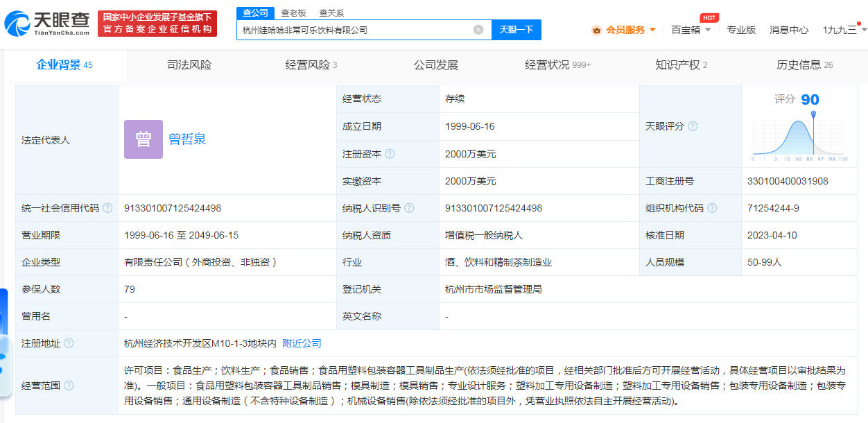Click the 杭州市市场监督管理局 registration authority
This screenshot has height=423, width=868.
[494, 289]
